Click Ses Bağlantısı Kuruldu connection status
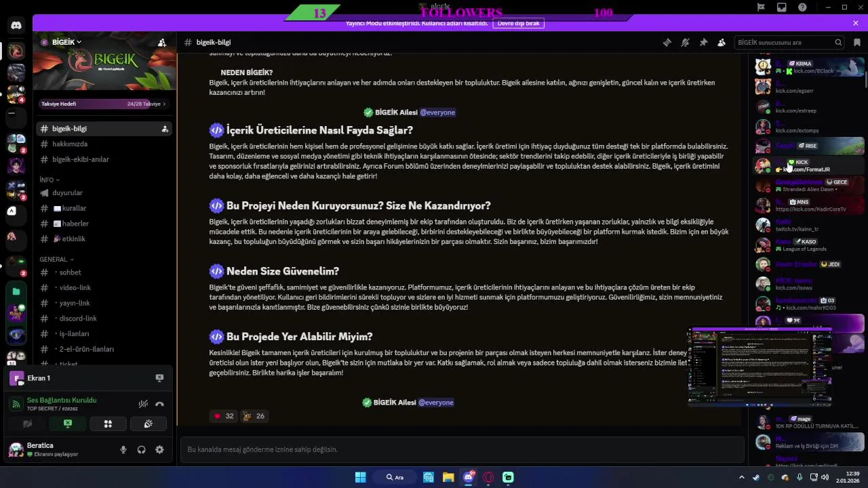Image resolution: width=868 pixels, height=488 pixels. (61, 400)
